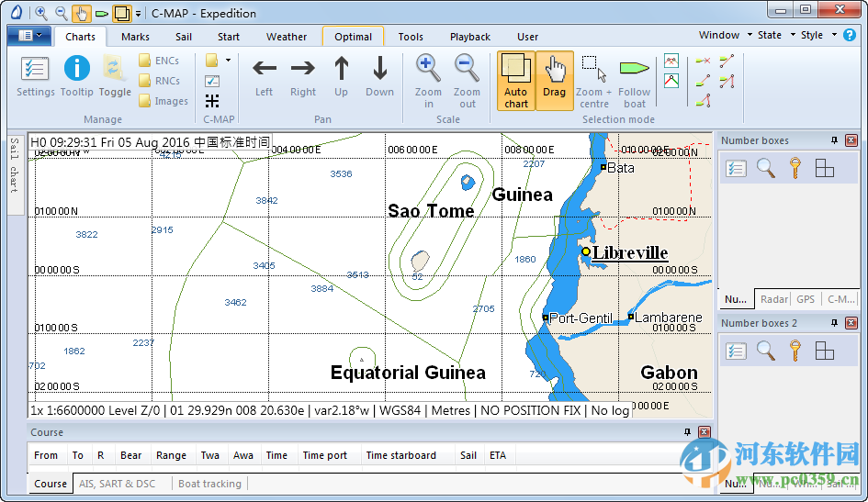Open the Images folder

[163, 101]
